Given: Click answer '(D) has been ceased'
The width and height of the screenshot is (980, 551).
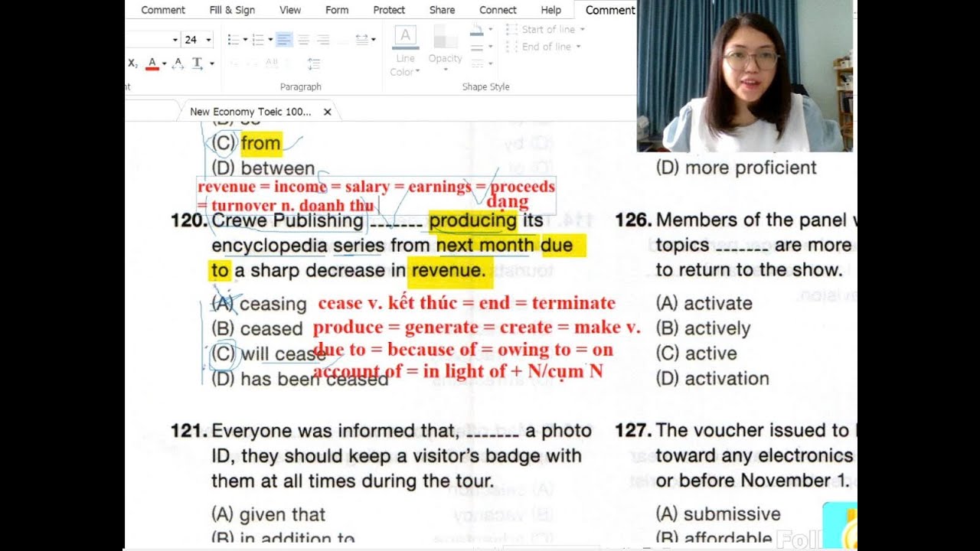Looking at the screenshot, I should (x=300, y=379).
